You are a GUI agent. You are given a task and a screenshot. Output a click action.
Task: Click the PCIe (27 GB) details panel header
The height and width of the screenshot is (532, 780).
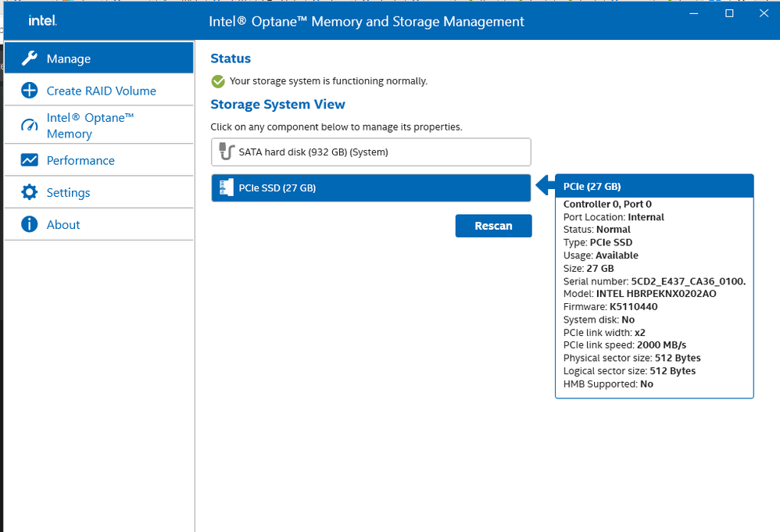[x=654, y=187]
